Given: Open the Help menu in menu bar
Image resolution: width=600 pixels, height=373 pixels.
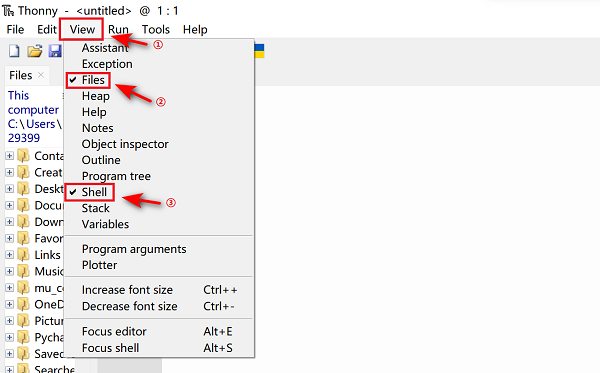Looking at the screenshot, I should click(195, 29).
